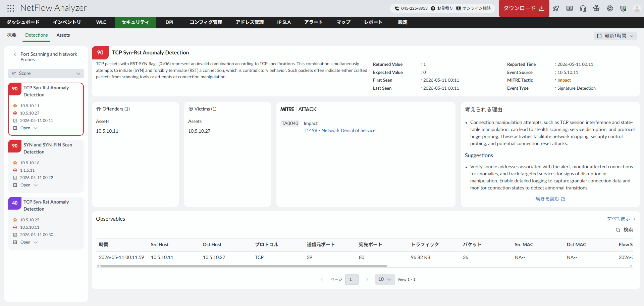Select the score 40 TCP Syn-Rst card
Screen dimensions: 644x306
46,223
